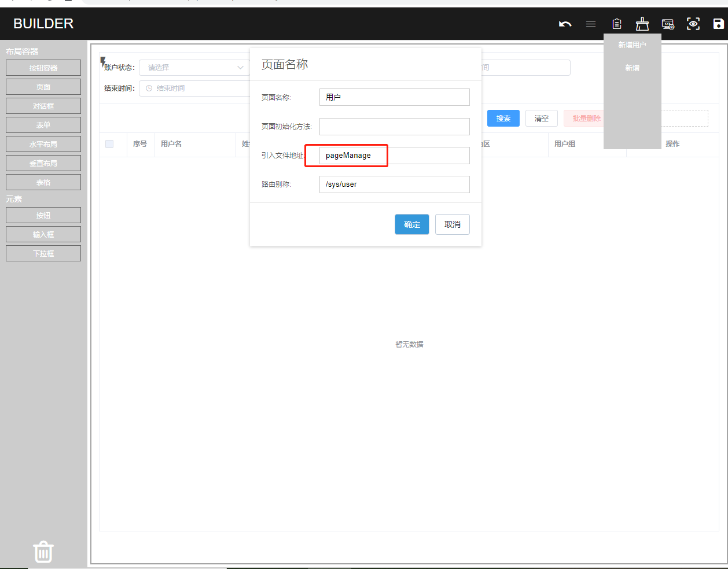Screen dimensions: 728x569
Task: Select the 水平布局 component in the sidebar
Action: pos(43,144)
